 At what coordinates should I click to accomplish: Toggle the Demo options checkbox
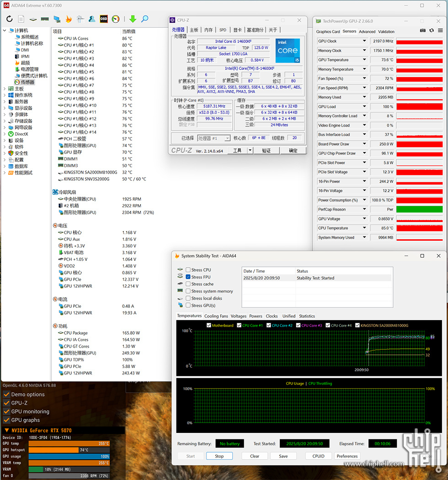click(x=6, y=394)
